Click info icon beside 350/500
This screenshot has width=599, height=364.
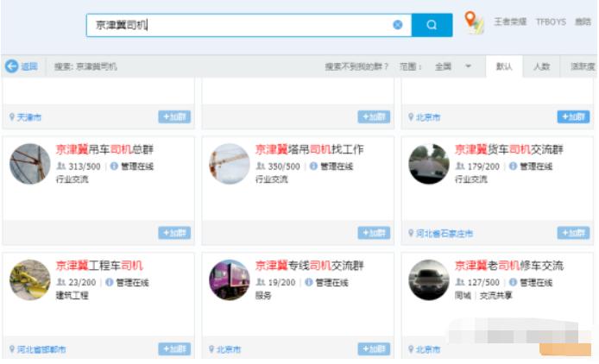(x=313, y=166)
